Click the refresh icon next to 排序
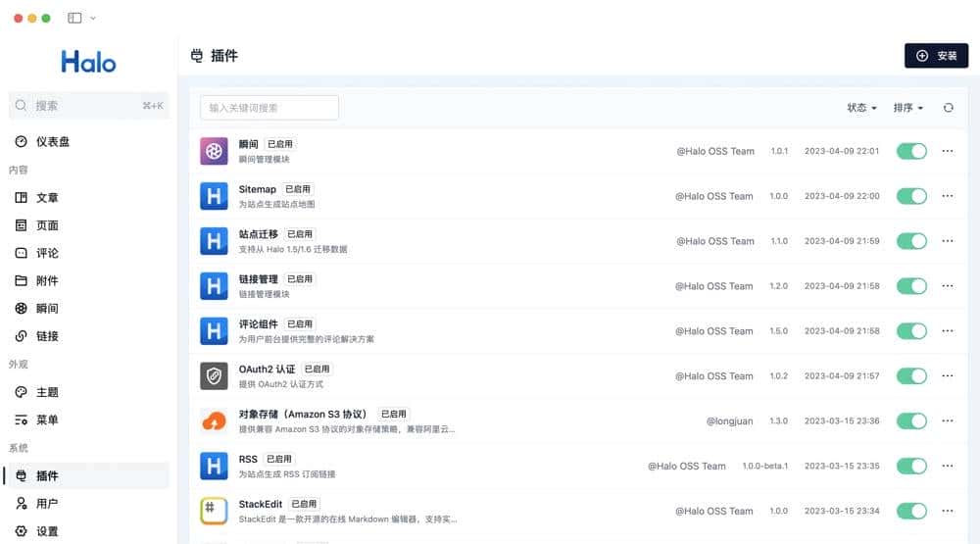Image resolution: width=980 pixels, height=544 pixels. pos(948,108)
